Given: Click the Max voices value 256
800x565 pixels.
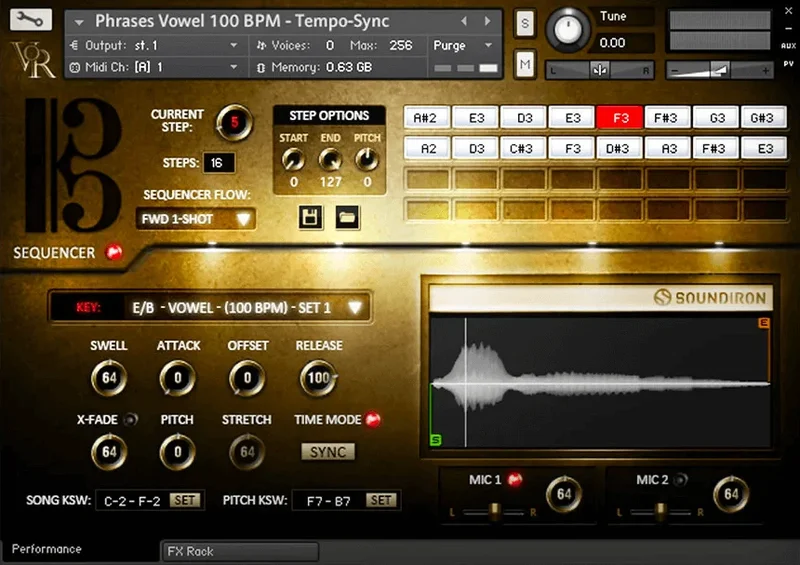Looking at the screenshot, I should pyautogui.click(x=401, y=45).
